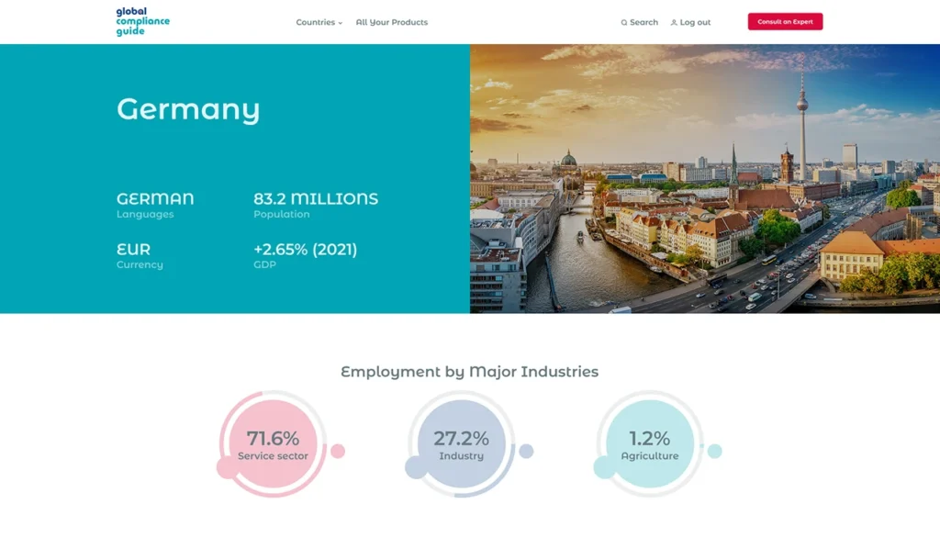
Task: Expand the Countries dropdown chevron
Action: [x=340, y=23]
